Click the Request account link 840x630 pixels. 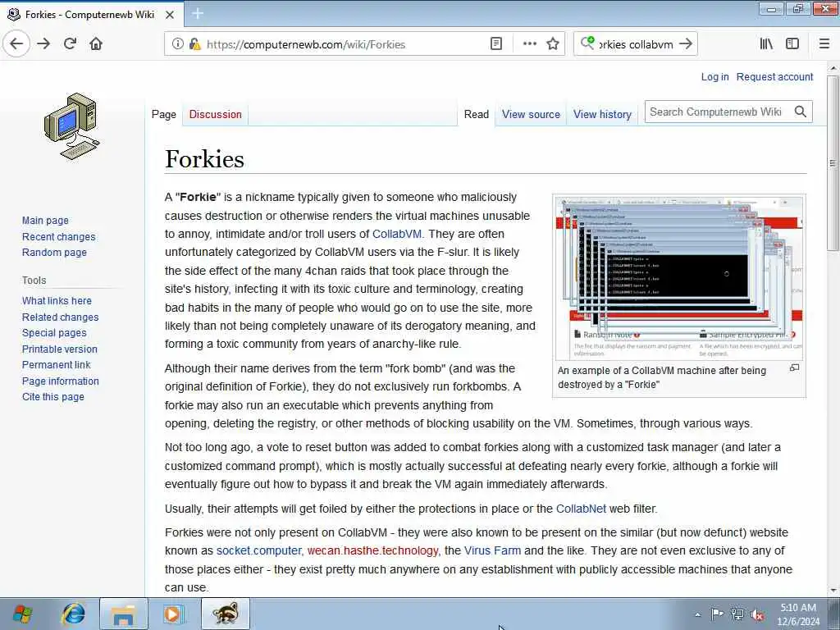click(x=774, y=76)
